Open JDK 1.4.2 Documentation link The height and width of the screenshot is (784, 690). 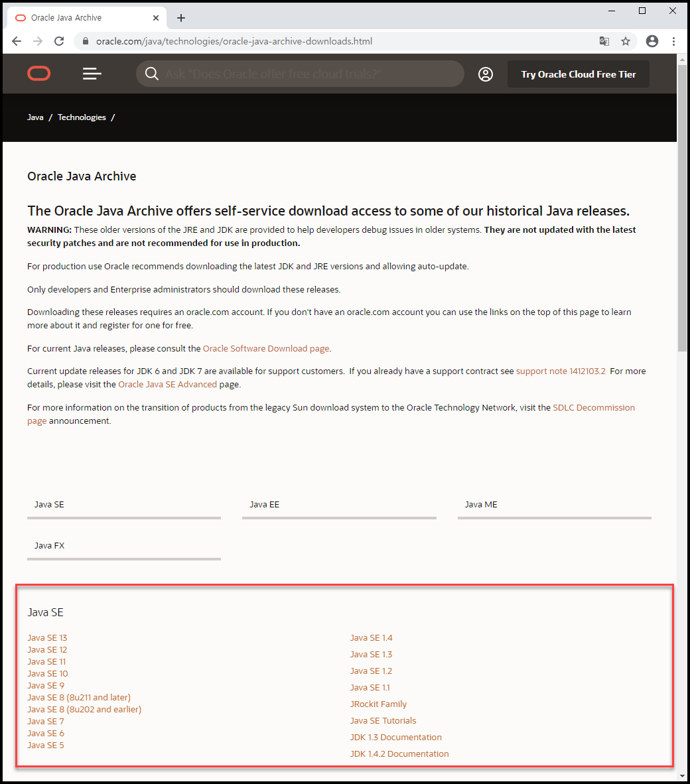(x=399, y=753)
